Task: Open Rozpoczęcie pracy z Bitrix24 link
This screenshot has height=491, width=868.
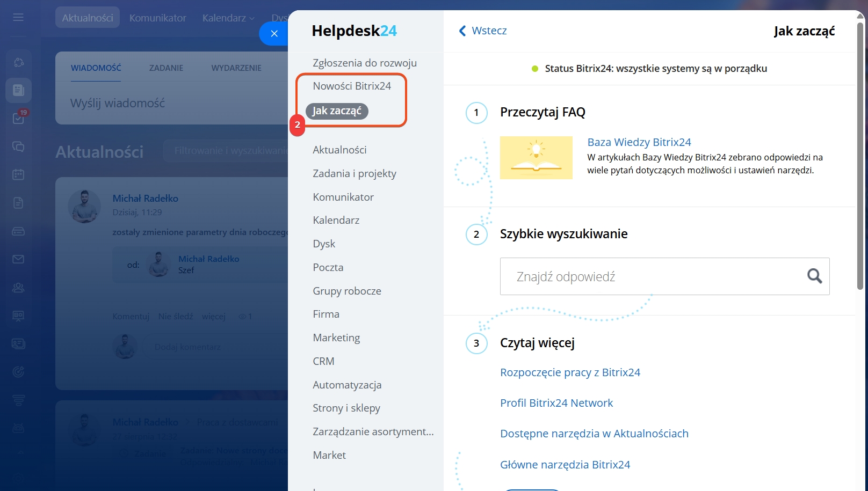Action: click(570, 372)
